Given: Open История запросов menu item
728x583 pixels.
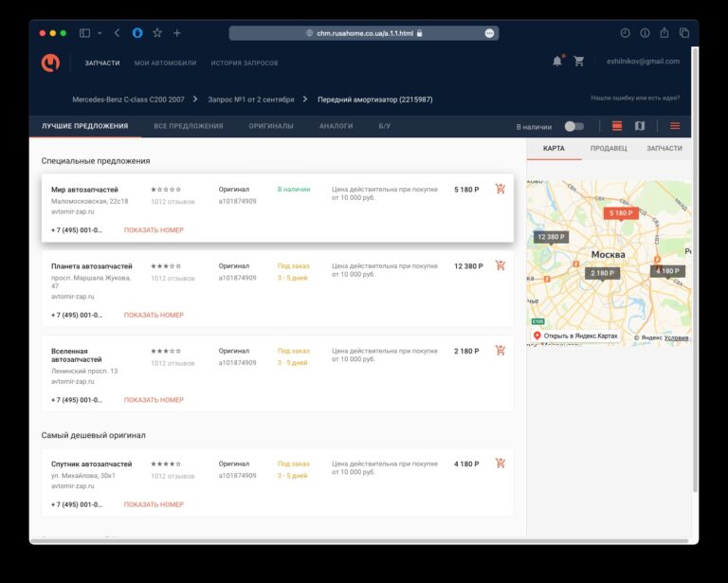Looking at the screenshot, I should click(x=245, y=64).
